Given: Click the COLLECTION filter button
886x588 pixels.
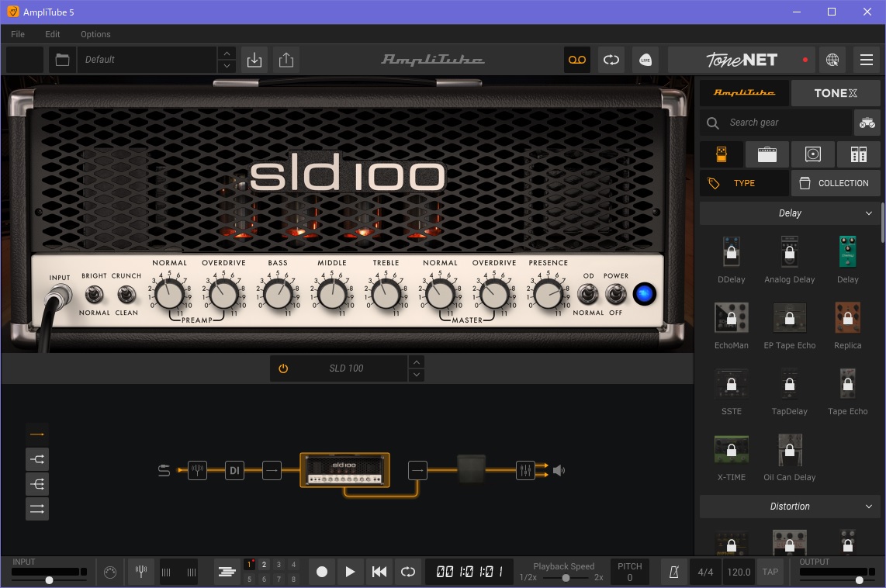Looking at the screenshot, I should (836, 183).
